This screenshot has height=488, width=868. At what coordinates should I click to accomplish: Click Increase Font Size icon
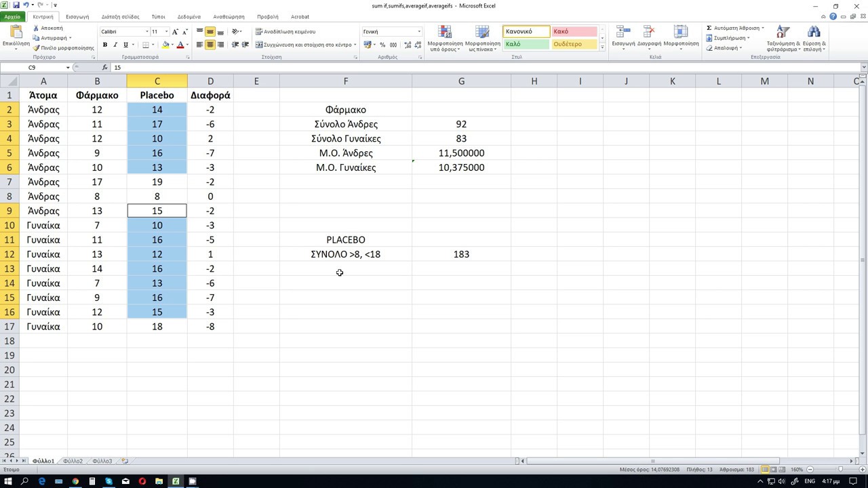pyautogui.click(x=175, y=32)
